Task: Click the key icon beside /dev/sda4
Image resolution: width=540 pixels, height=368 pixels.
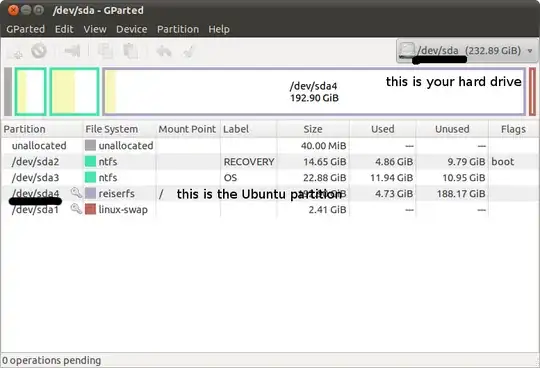Action: coord(76,193)
